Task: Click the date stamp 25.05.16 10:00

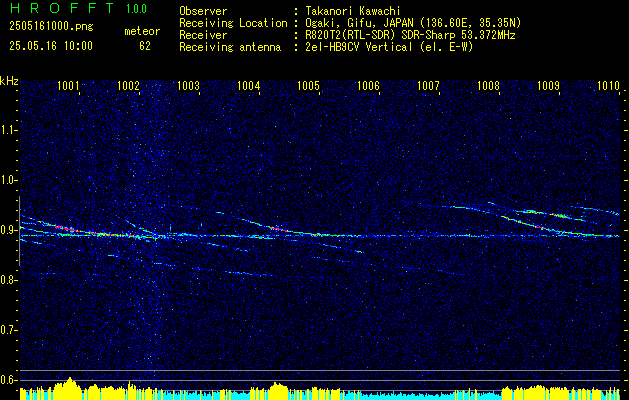Action: pos(51,46)
